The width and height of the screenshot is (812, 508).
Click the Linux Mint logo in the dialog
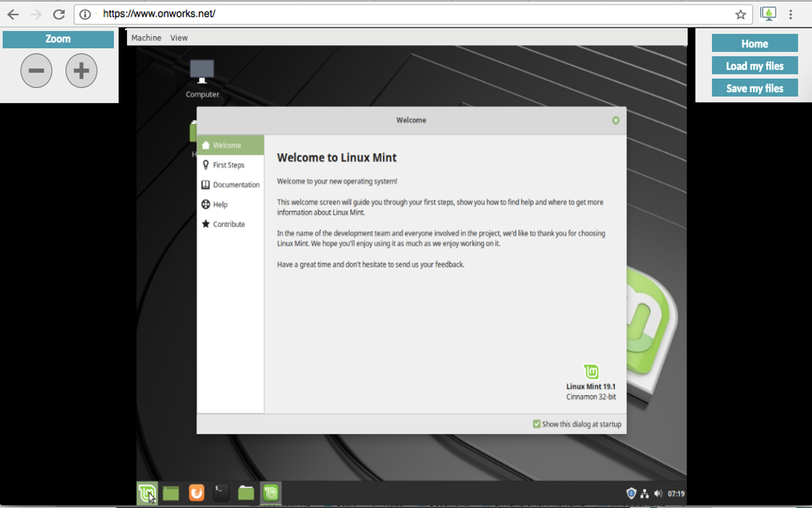click(x=591, y=371)
